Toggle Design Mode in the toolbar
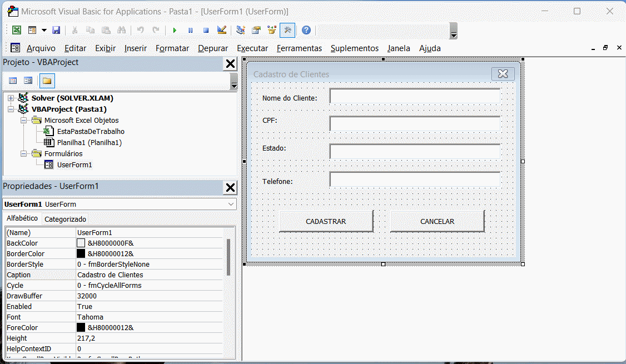 [221, 30]
